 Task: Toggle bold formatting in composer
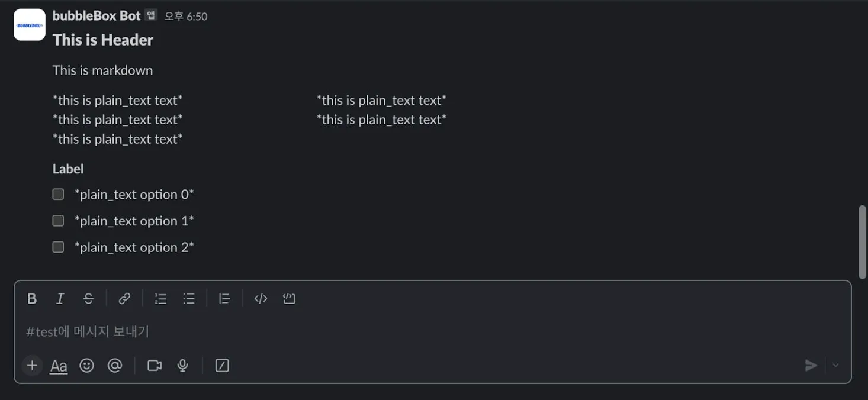coord(32,299)
